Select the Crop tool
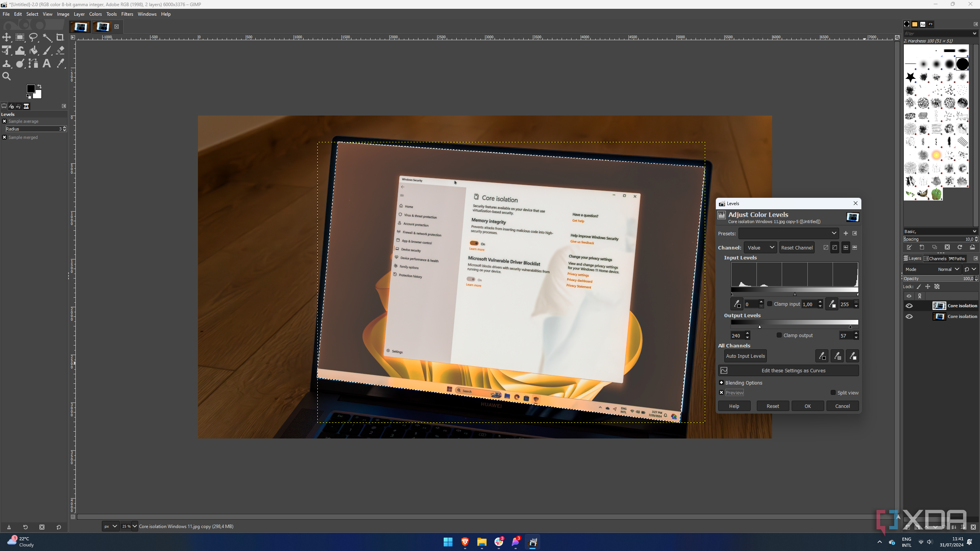This screenshot has height=551, width=980. [x=60, y=37]
